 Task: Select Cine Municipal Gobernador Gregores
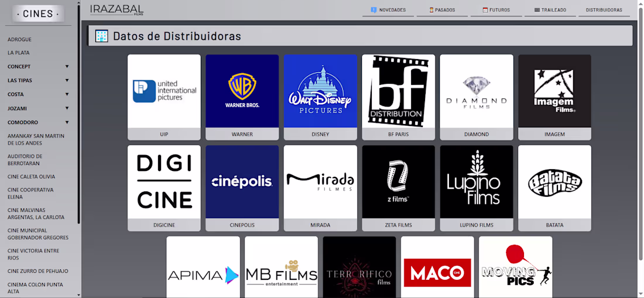[x=38, y=234]
